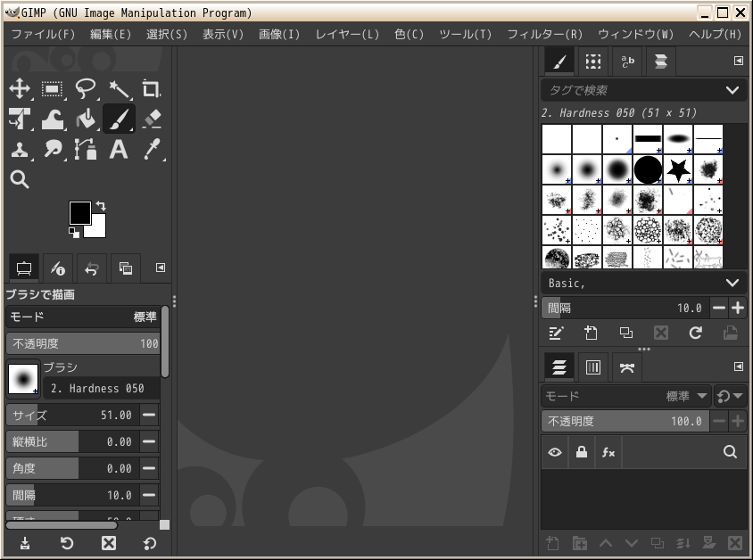Toggle the layer visibility eye icon
This screenshot has height=560, width=753.
[x=555, y=452]
